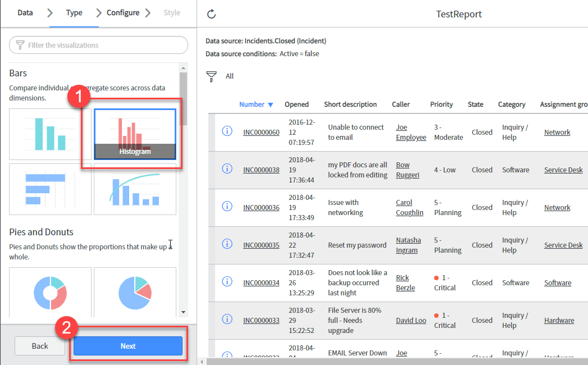Sort by the Category column
588x365 pixels.
[x=512, y=104]
